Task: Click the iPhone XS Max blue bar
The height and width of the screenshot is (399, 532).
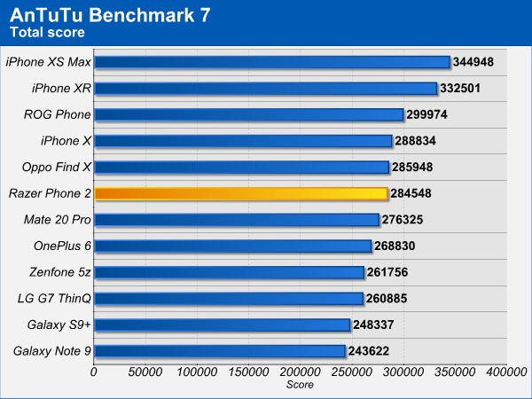Action: 272,62
